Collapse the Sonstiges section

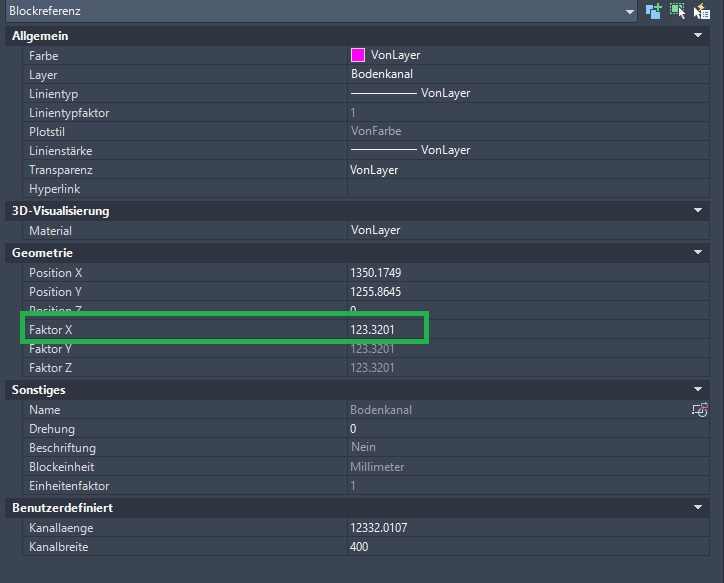[x=698, y=390]
